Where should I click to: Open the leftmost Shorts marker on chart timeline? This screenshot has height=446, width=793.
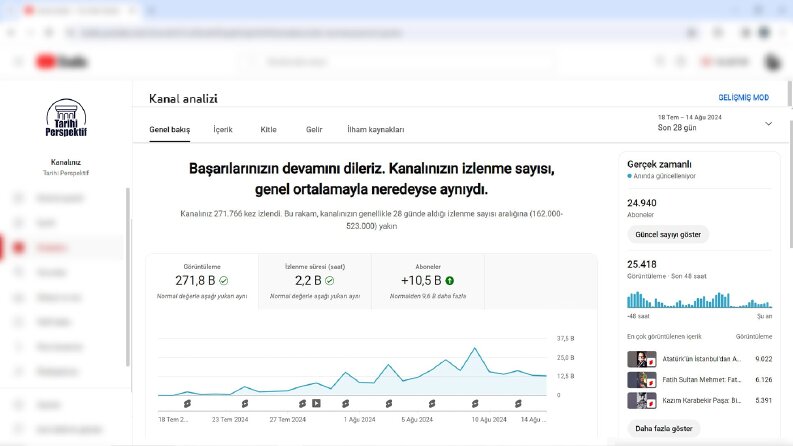point(187,404)
